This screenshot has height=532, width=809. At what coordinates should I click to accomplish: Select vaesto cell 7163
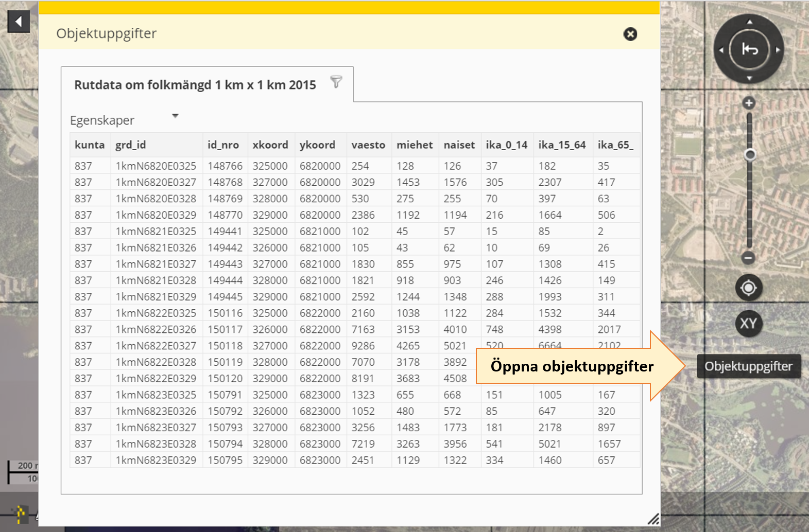click(369, 330)
